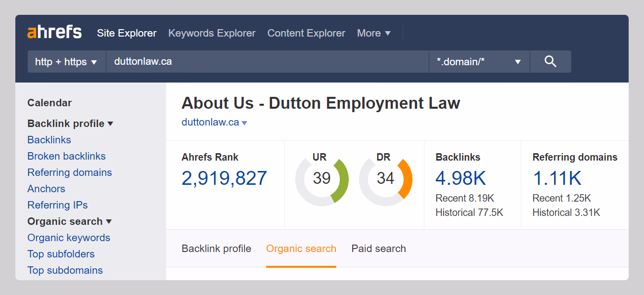Screen dimensions: 644x295
Task: Click the Ahrefs Rank value 2,919,827
Action: 224,178
